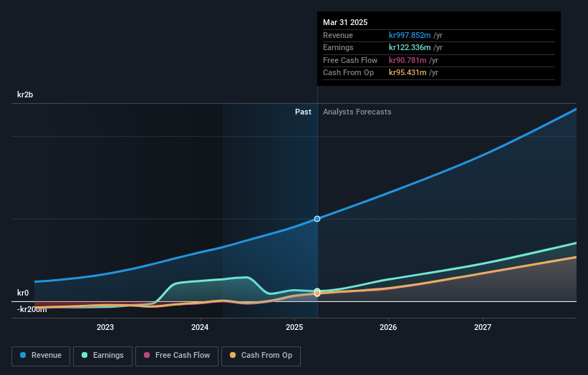Click the Past section label
Screen dimensions: 588x375
(x=303, y=112)
